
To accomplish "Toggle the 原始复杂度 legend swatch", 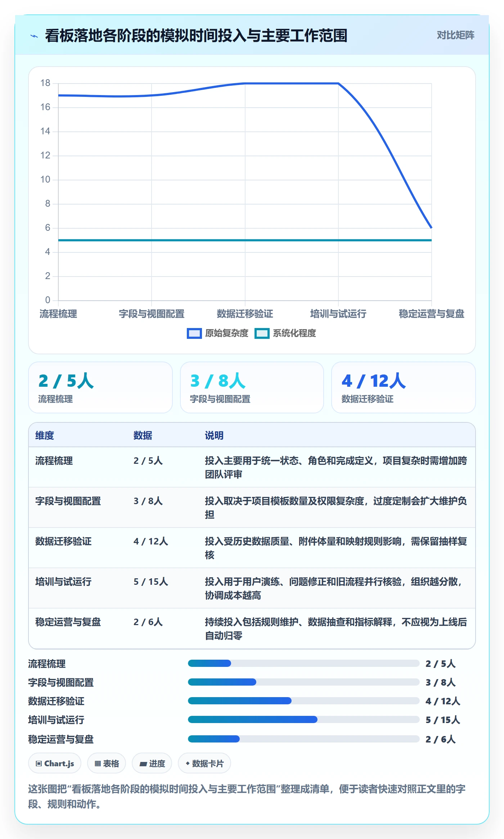I will pos(194,333).
